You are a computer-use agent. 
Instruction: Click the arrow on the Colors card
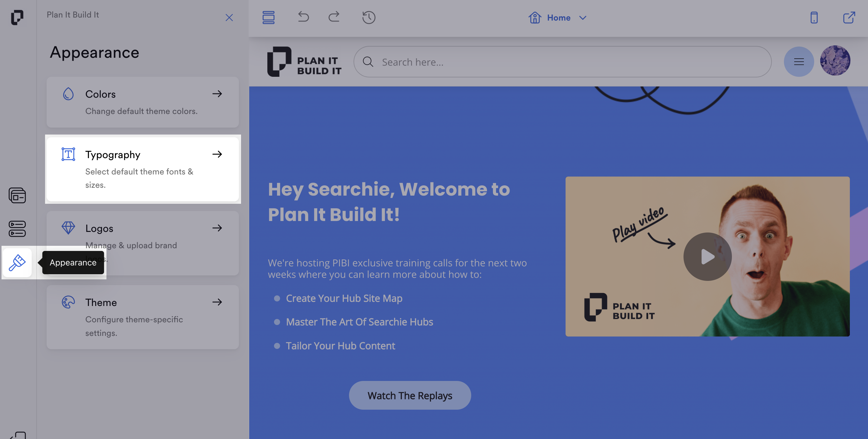(x=217, y=94)
